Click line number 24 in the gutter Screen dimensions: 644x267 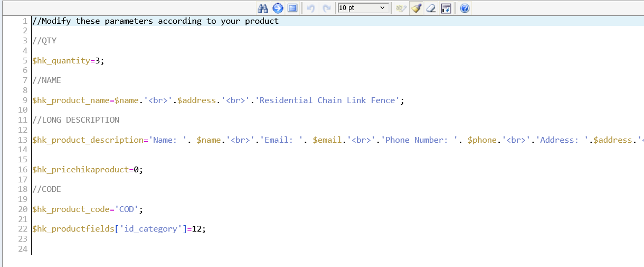pyautogui.click(x=22, y=249)
